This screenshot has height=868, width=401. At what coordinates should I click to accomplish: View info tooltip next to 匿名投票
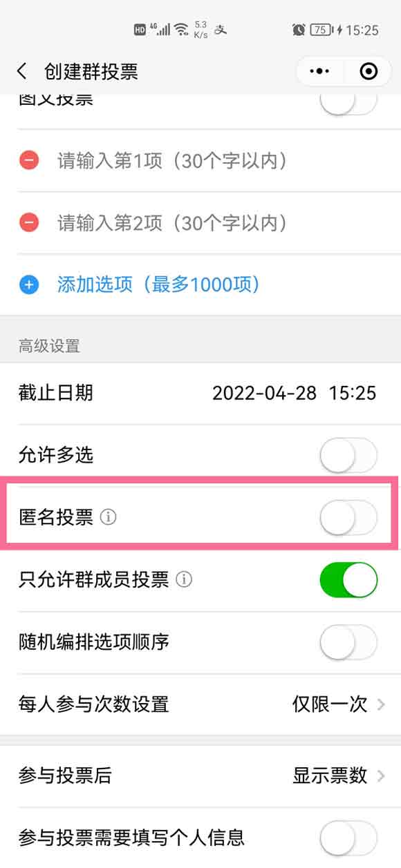(x=108, y=517)
